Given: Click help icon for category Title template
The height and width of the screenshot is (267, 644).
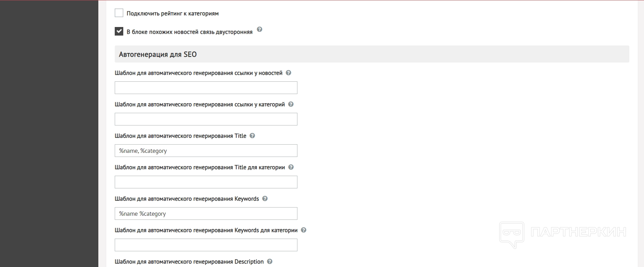Looking at the screenshot, I should pyautogui.click(x=291, y=167).
